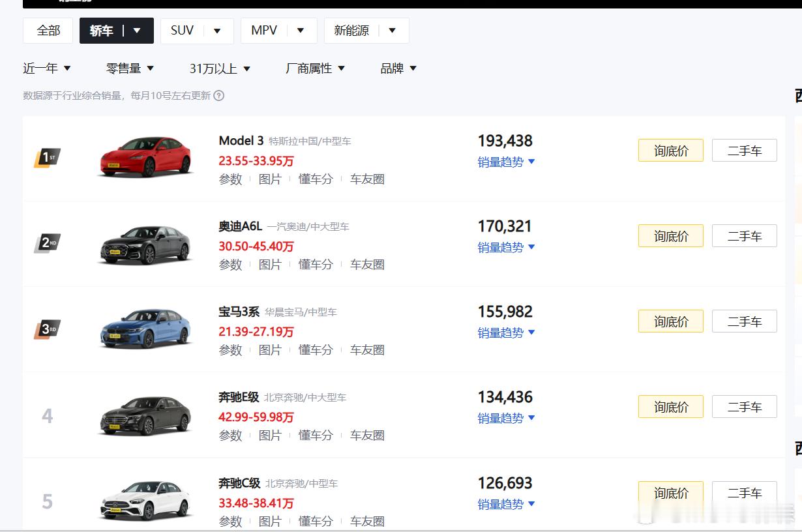Expand the 轿车 tab dropdown arrow
This screenshot has height=532, width=802.
click(x=137, y=31)
